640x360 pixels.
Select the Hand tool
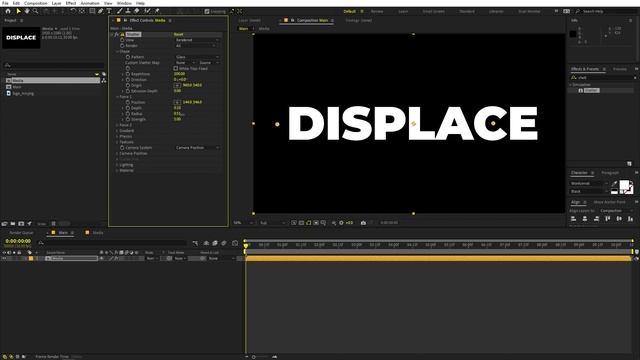point(27,11)
